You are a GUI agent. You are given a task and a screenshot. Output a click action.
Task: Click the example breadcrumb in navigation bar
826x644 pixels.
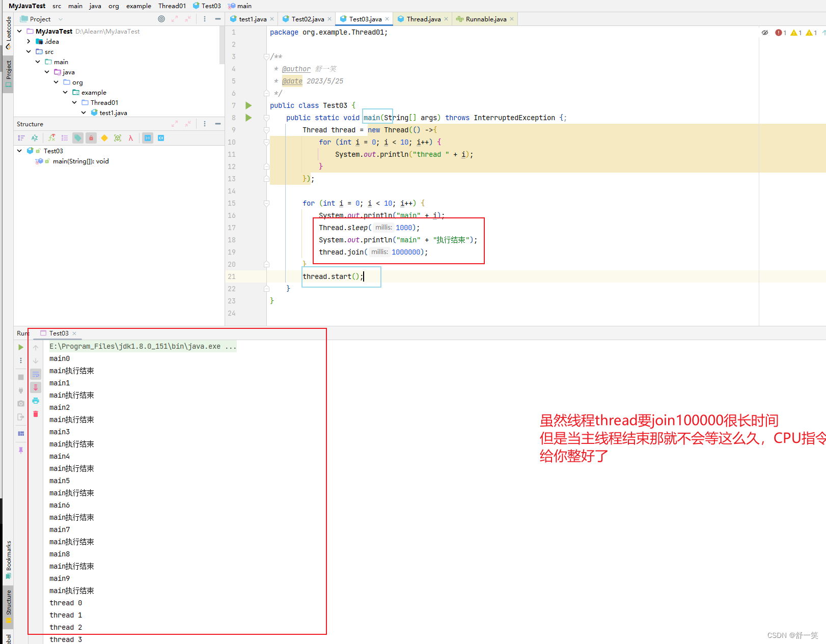139,6
